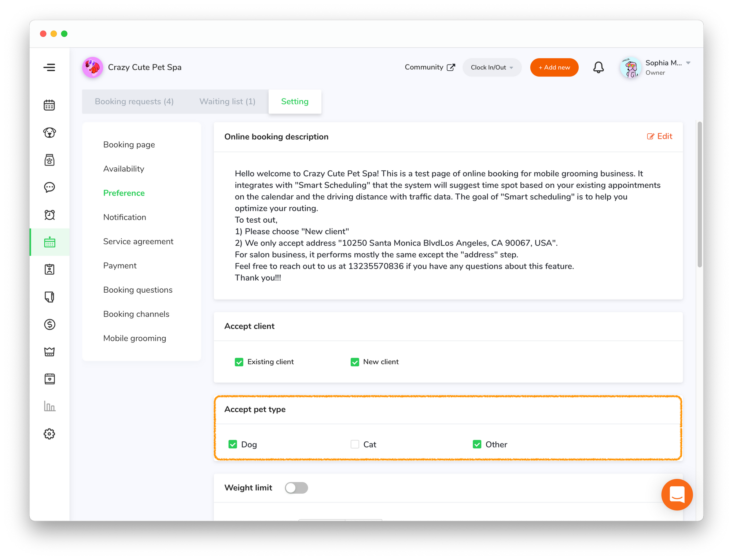Click the Sophia M. profile avatar
Image resolution: width=733 pixels, height=560 pixels.
[630, 67]
